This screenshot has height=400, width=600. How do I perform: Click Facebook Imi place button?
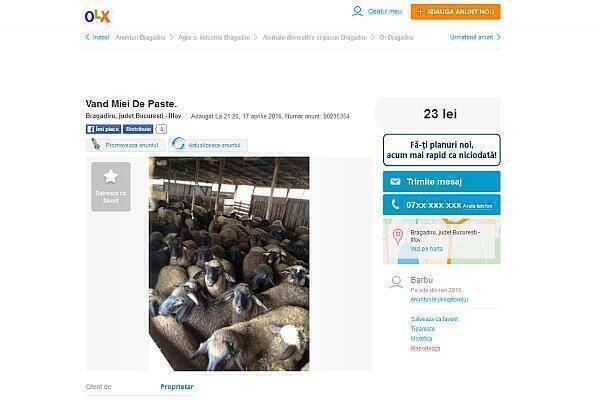click(x=103, y=129)
